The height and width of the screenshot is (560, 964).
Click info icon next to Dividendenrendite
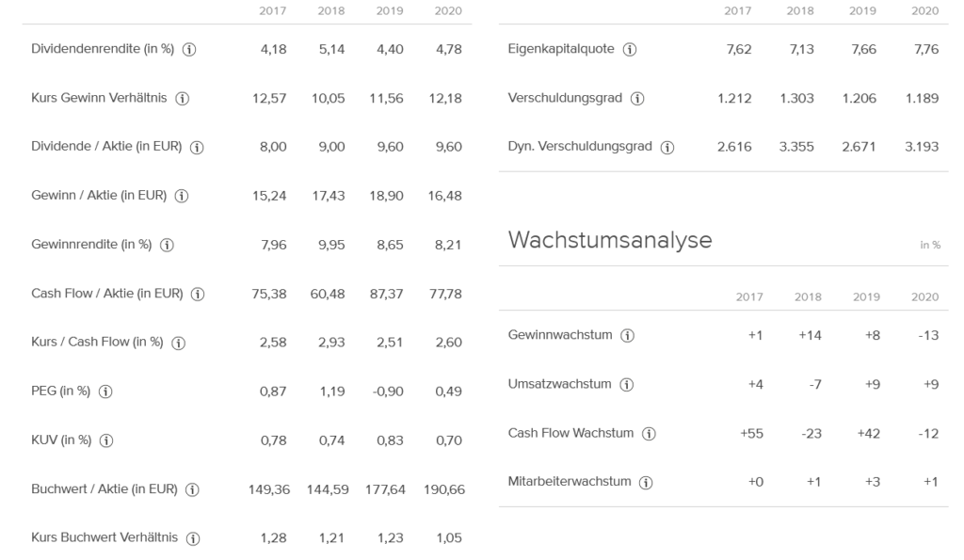click(189, 50)
